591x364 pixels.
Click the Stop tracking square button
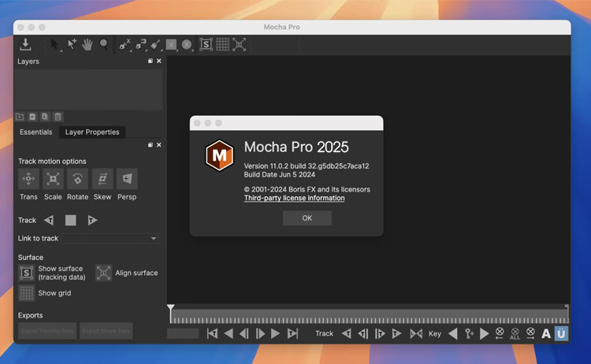click(x=70, y=221)
